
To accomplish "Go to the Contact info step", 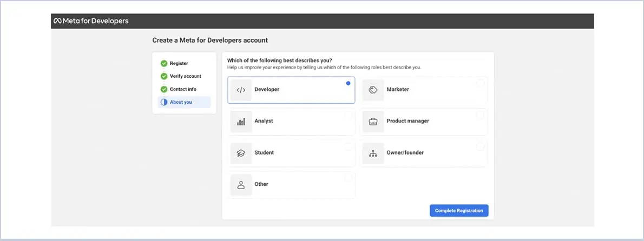I will (x=183, y=89).
